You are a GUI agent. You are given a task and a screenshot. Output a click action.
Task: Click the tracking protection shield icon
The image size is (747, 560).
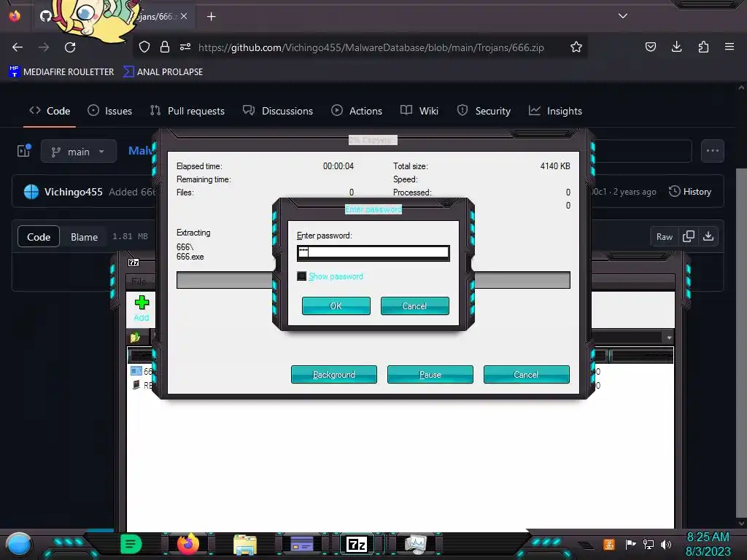tap(144, 47)
